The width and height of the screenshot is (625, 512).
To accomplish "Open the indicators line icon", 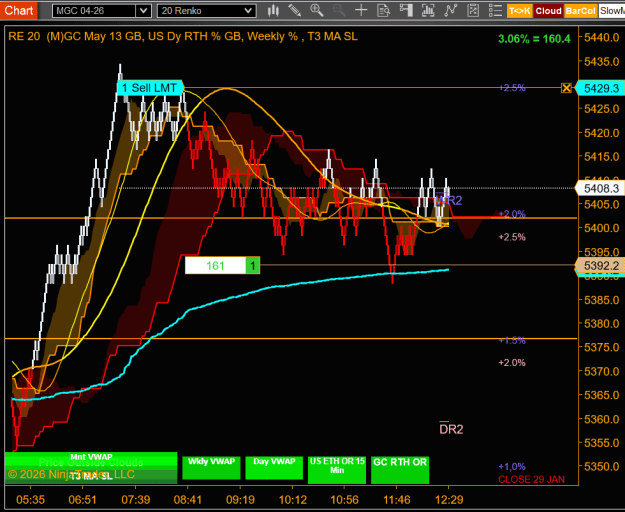I will 450,10.
